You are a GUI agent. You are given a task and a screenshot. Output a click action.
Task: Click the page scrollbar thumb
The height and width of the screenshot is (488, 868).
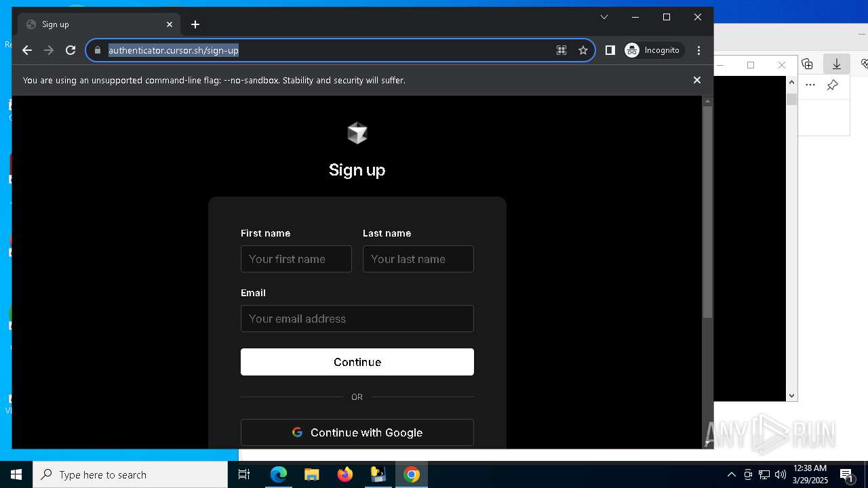tap(707, 212)
